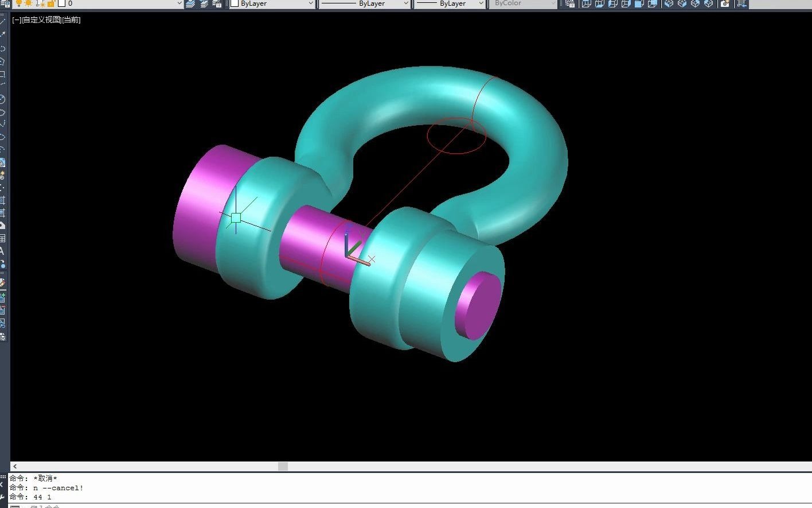Open the ByColor plot style dropdown
Image resolution: width=812 pixels, height=508 pixels.
[523, 3]
